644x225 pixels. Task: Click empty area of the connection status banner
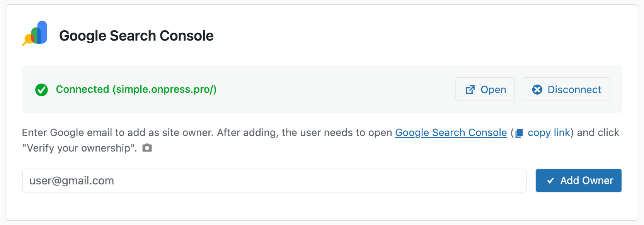tap(332, 89)
